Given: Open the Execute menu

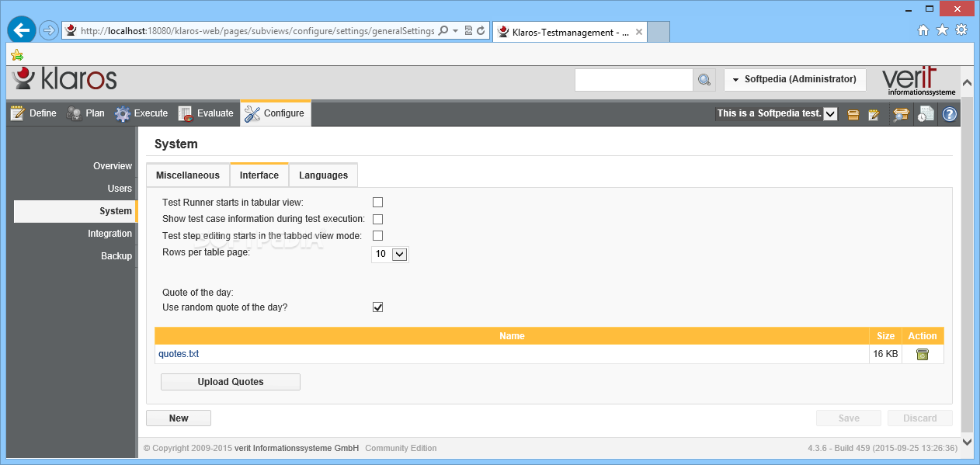Looking at the screenshot, I should tap(141, 113).
